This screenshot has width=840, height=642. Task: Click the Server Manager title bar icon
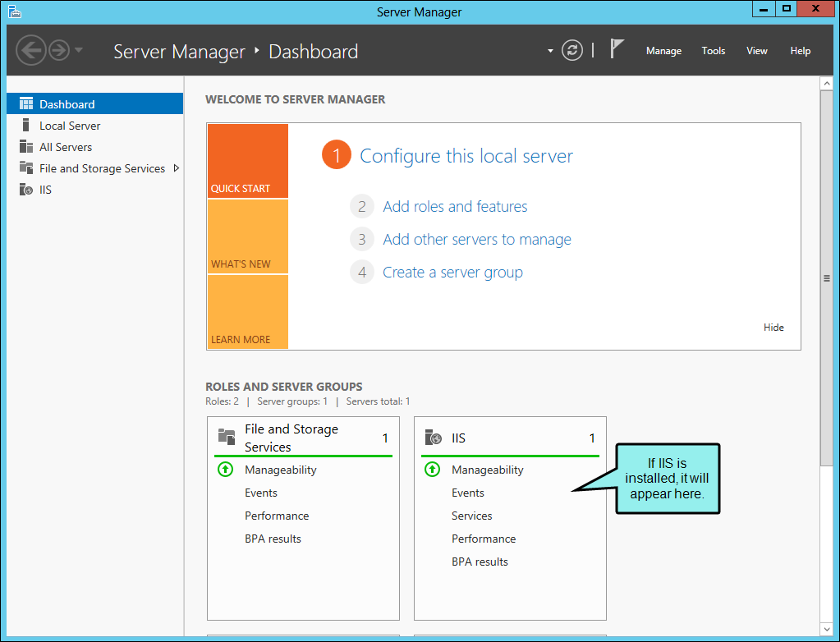coord(15,11)
